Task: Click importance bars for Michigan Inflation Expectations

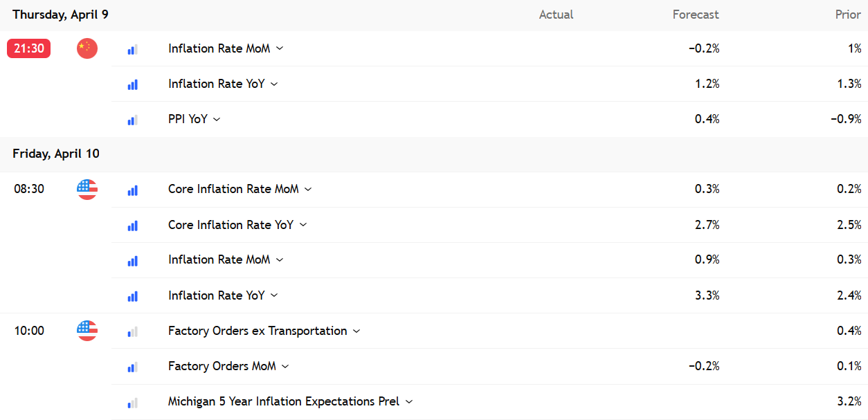Action: tap(132, 402)
